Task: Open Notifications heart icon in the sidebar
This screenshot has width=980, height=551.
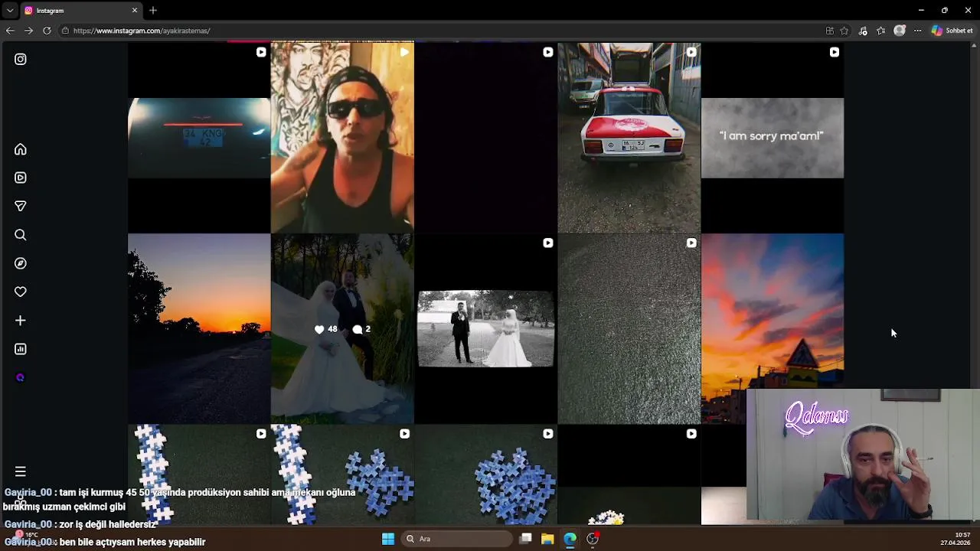Action: coord(21,292)
